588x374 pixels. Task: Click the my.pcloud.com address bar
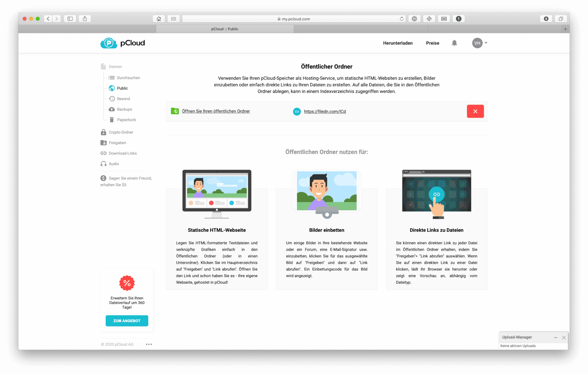pyautogui.click(x=294, y=19)
